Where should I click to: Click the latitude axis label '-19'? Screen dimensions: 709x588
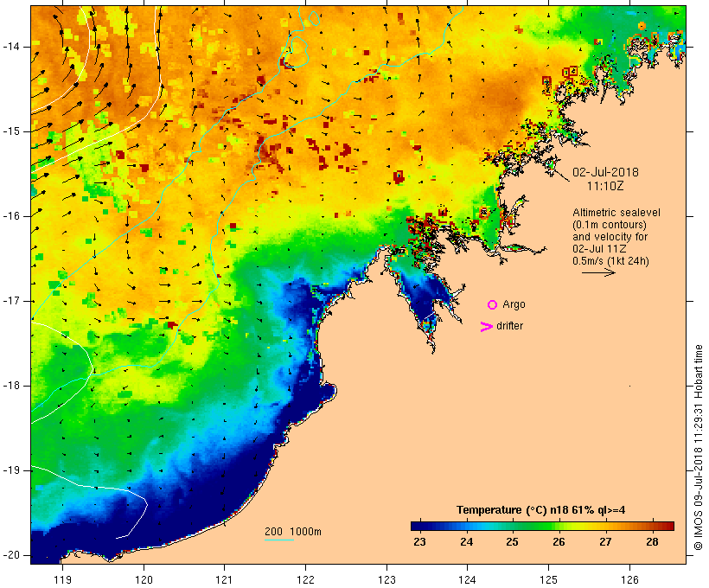point(10,470)
